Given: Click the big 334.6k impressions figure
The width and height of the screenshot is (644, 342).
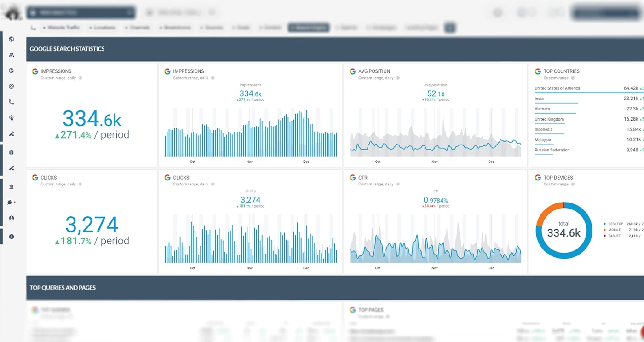Looking at the screenshot, I should (92, 119).
